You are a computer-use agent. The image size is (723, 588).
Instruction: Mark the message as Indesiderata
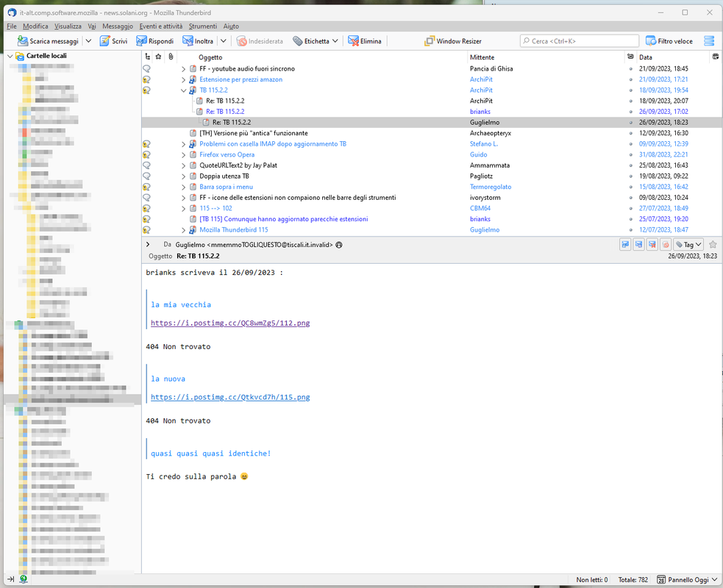click(260, 41)
